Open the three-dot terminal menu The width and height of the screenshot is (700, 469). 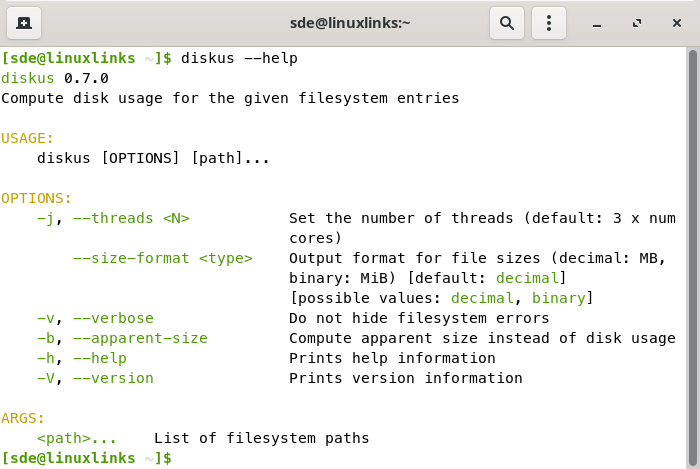pyautogui.click(x=549, y=22)
